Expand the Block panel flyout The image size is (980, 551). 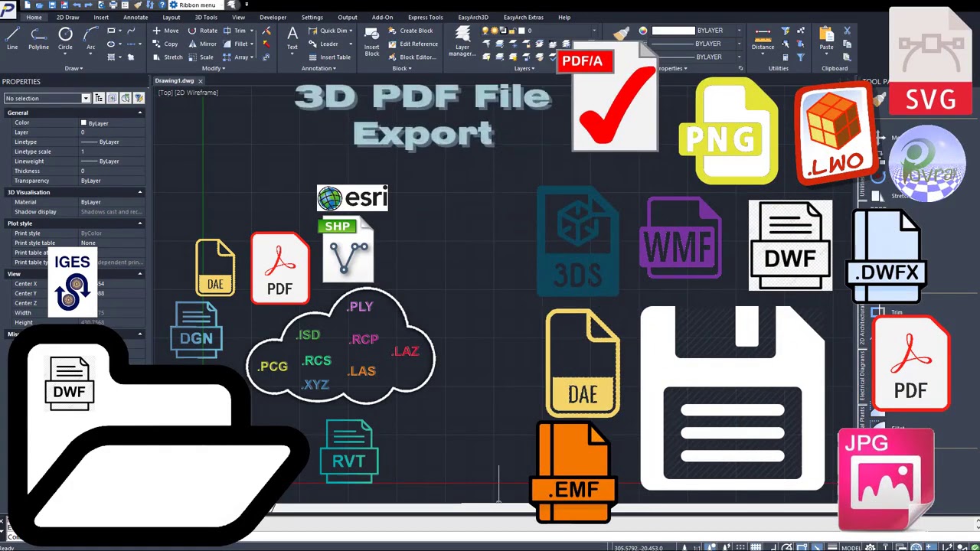[402, 68]
